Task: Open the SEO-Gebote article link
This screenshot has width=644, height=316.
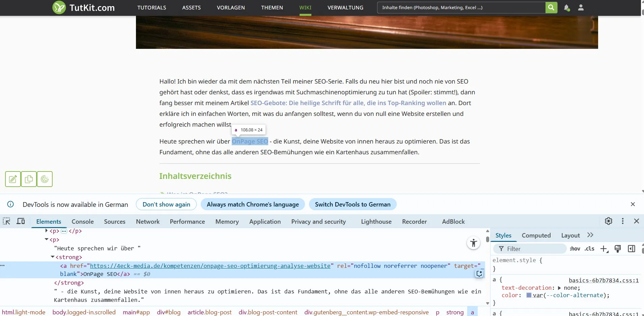Action: click(348, 103)
